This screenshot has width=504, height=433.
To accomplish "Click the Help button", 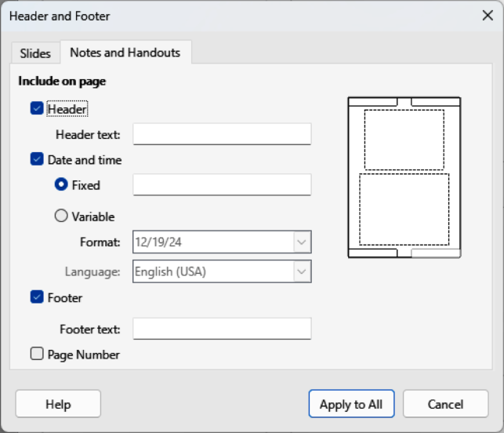I will (x=58, y=404).
